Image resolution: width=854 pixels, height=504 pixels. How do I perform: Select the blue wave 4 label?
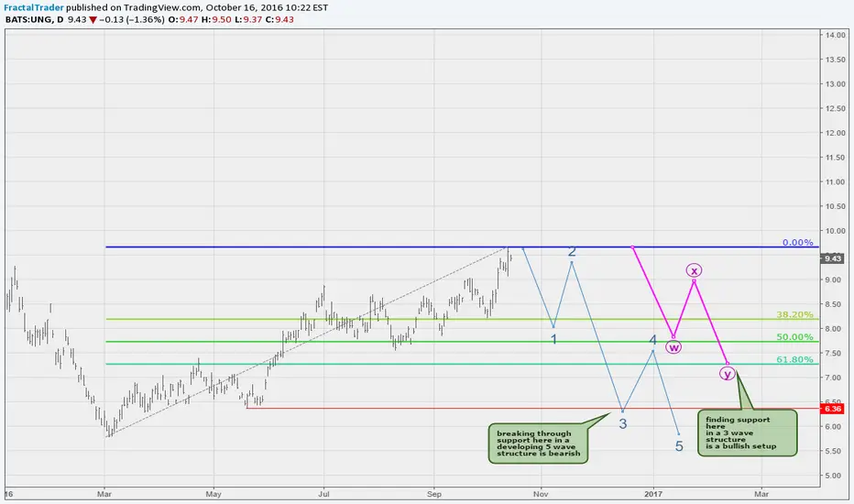(x=653, y=340)
